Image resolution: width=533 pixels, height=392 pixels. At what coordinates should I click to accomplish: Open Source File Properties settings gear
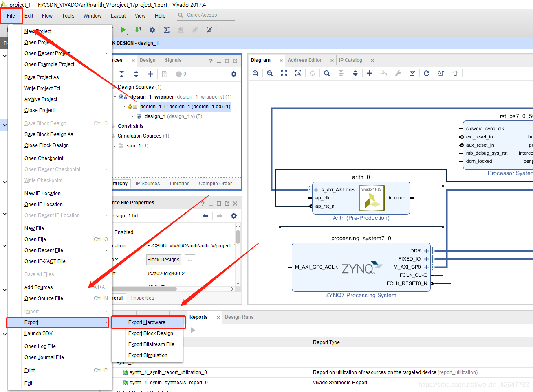234,216
